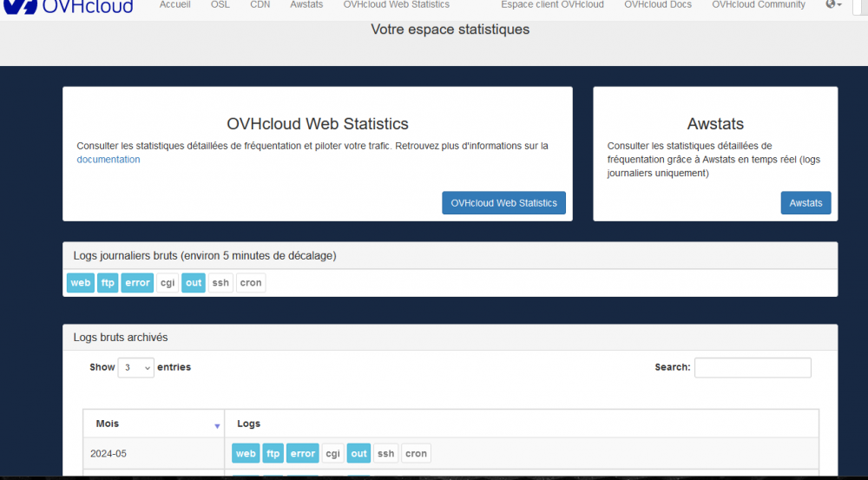Open the OSL menu item
This screenshot has width=868, height=480.
pyautogui.click(x=220, y=4)
